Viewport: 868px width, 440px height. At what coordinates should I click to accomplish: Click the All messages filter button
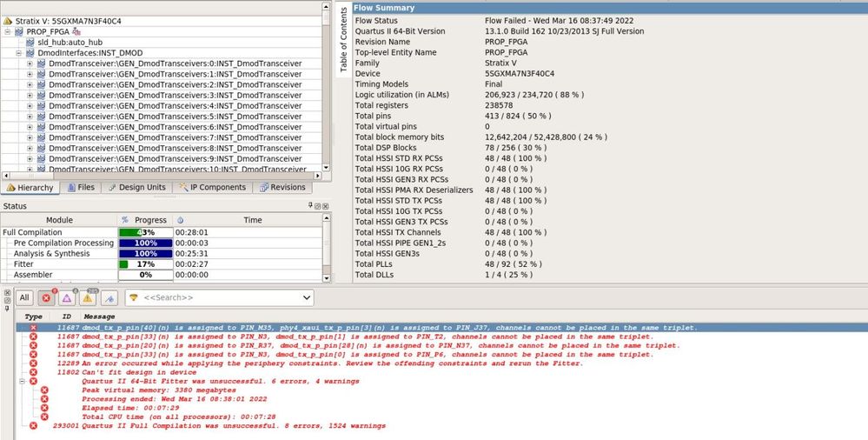click(24, 297)
